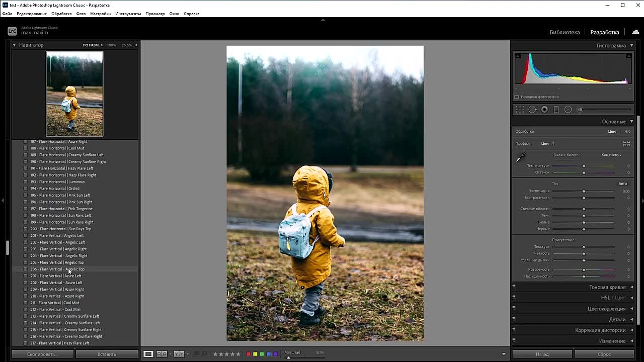644x362 pixels.
Task: Collapse the Basic panel triangle
Action: click(631, 121)
